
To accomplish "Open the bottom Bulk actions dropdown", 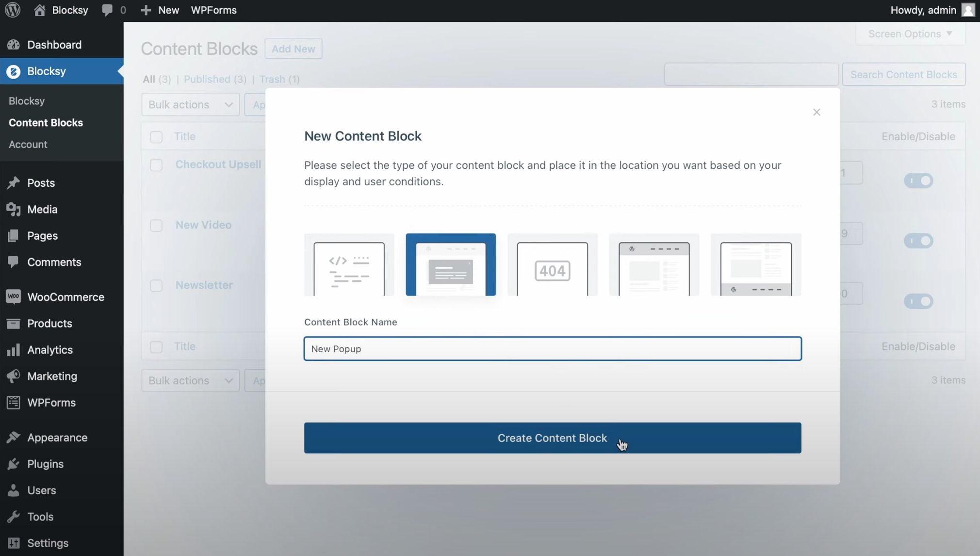I will coord(190,380).
